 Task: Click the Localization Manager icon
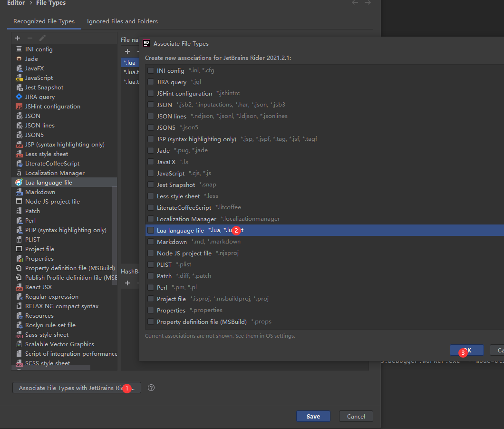(x=19, y=173)
